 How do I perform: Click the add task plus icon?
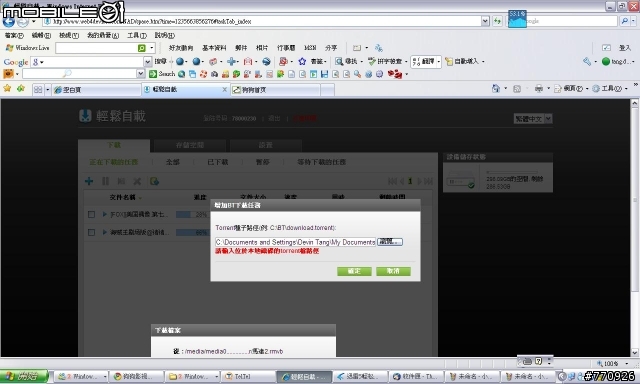point(89,181)
